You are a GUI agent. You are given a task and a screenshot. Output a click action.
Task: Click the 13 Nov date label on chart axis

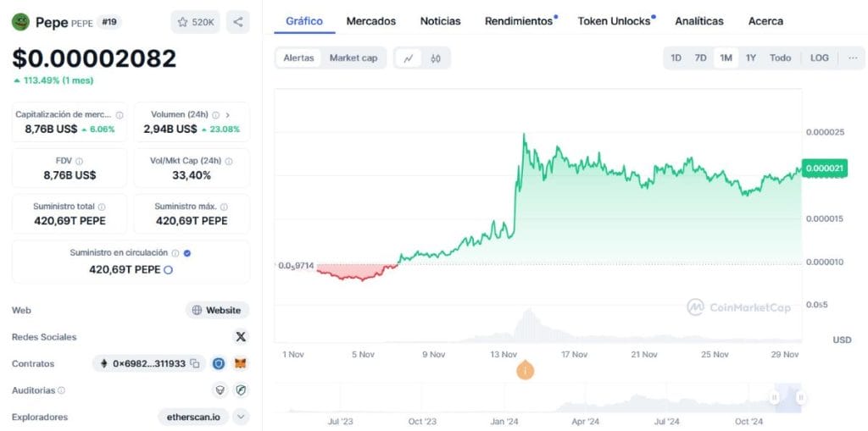point(504,355)
